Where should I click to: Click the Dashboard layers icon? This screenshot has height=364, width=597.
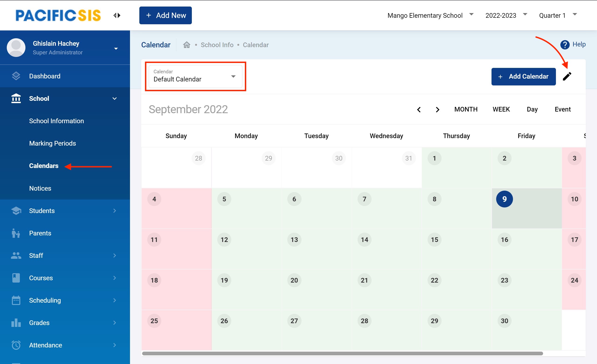(x=16, y=76)
